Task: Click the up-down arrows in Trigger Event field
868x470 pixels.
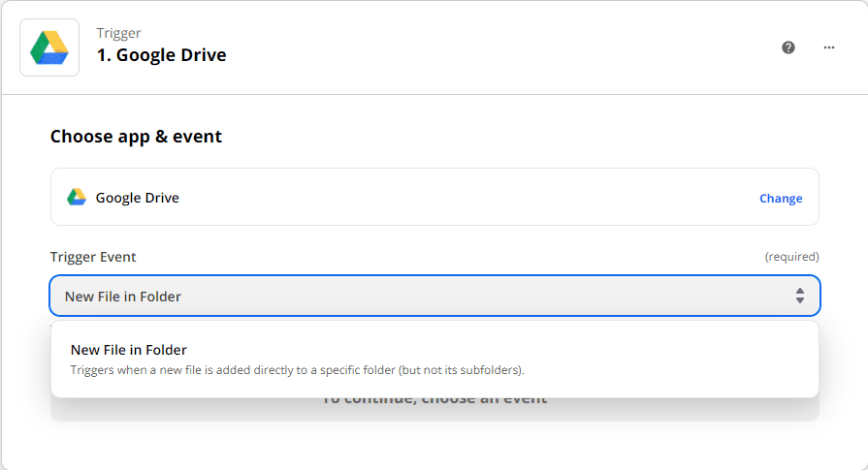Action: click(799, 296)
